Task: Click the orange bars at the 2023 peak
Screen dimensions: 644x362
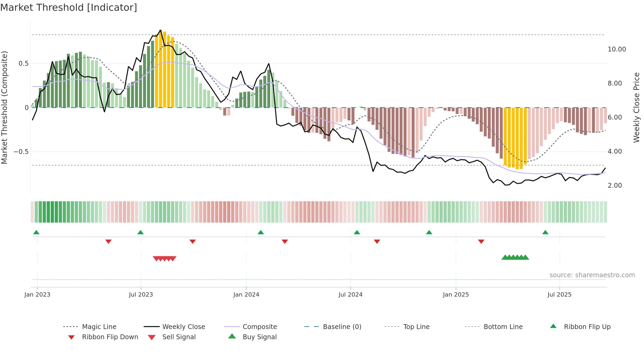Action: (x=165, y=69)
